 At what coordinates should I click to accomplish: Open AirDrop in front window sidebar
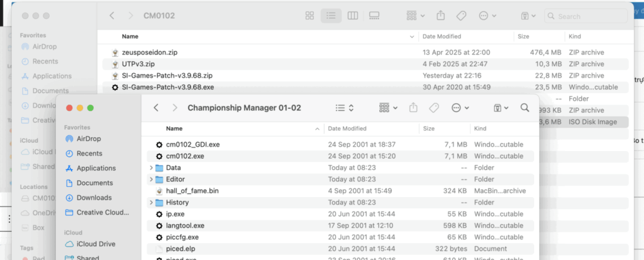tap(89, 138)
